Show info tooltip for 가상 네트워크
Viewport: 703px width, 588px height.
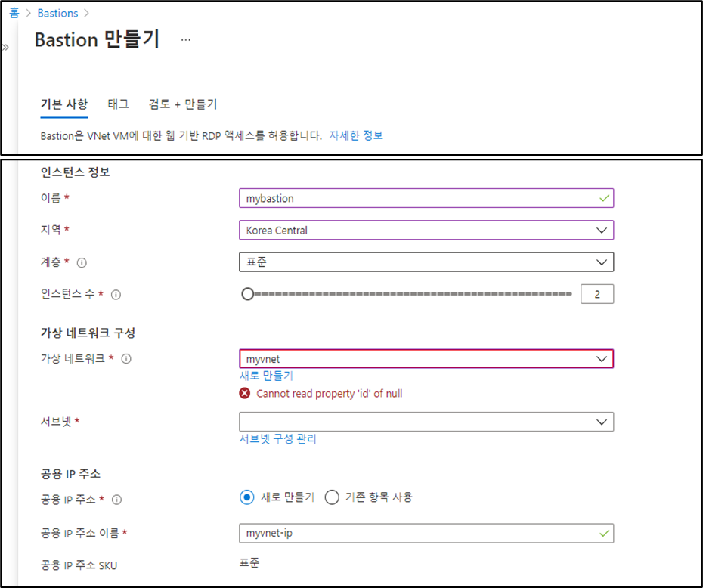tap(126, 358)
